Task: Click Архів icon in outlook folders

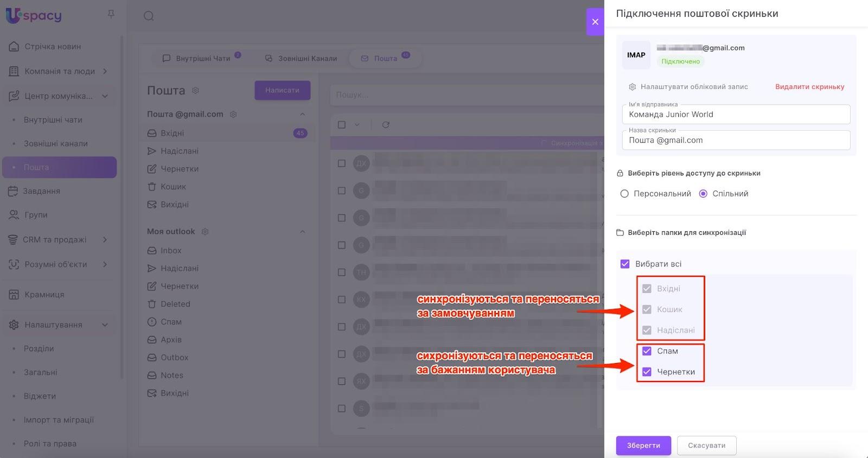Action: (x=152, y=340)
